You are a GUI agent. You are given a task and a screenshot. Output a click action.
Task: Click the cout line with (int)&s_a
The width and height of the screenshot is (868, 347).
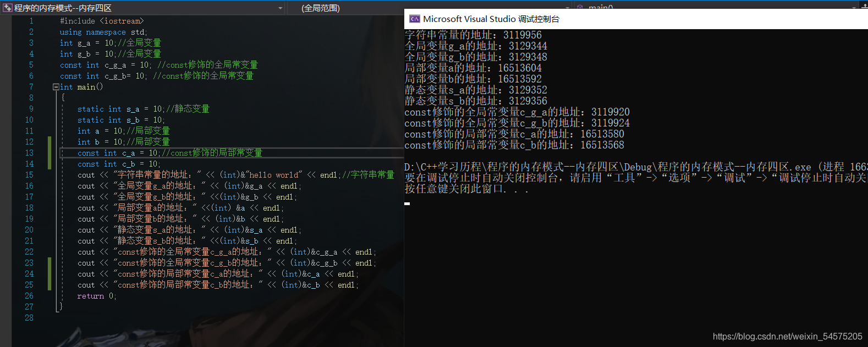[x=190, y=230]
